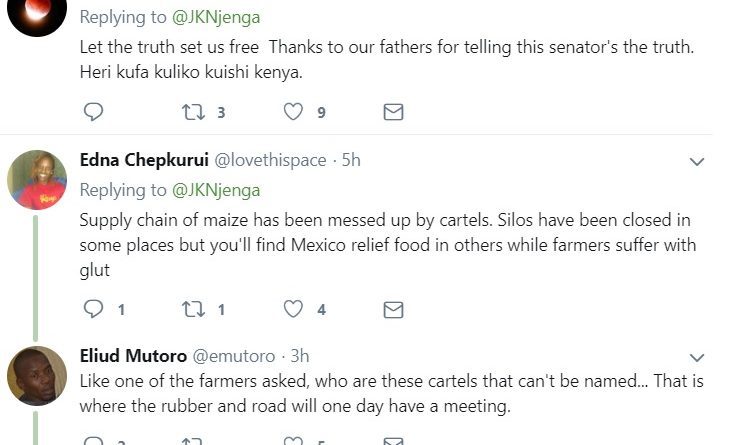The image size is (729, 445).
Task: Like Eliud Mutoro's tweet
Action: click(x=293, y=441)
